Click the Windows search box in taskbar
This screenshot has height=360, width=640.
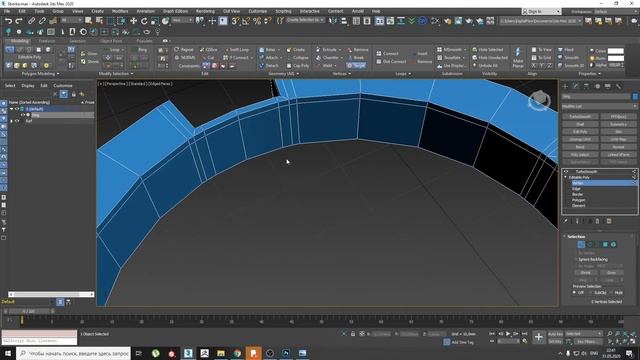pyautogui.click(x=74, y=353)
